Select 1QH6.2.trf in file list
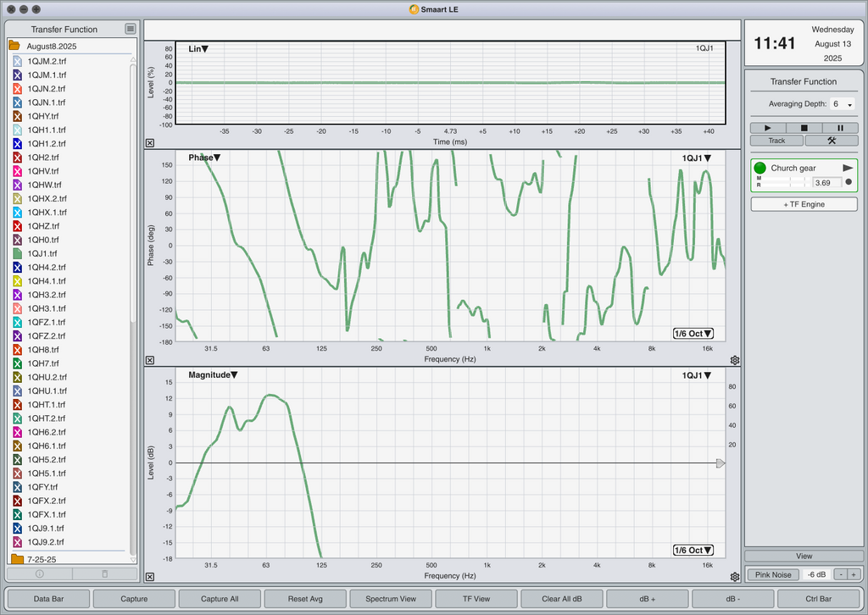Screen dimensions: 868x615 click(47, 432)
